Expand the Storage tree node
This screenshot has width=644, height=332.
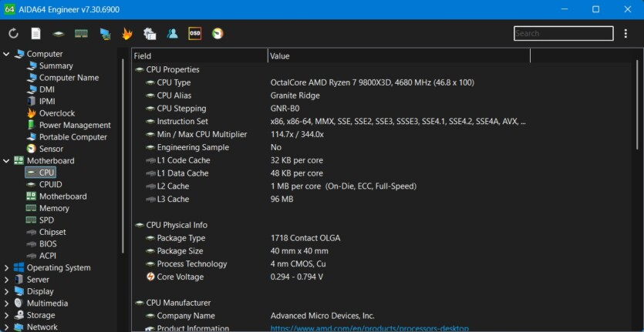[x=6, y=316]
